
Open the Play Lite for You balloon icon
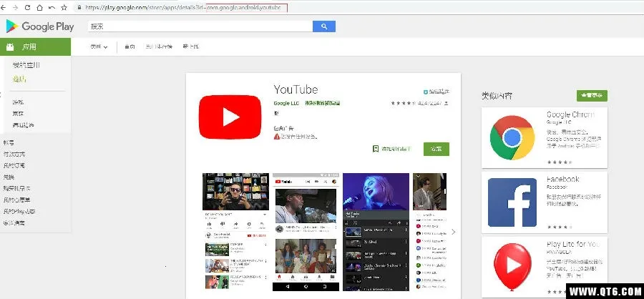coord(512,265)
